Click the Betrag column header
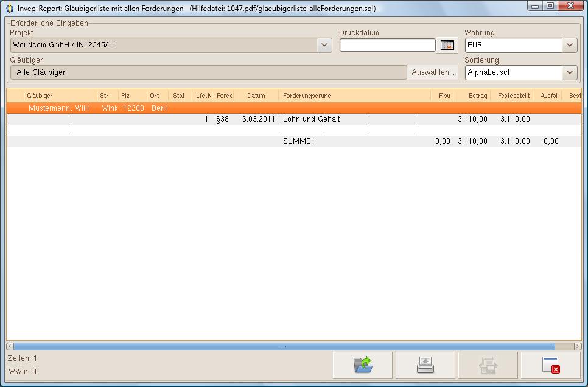Image resolution: width=588 pixels, height=387 pixels. (472, 96)
